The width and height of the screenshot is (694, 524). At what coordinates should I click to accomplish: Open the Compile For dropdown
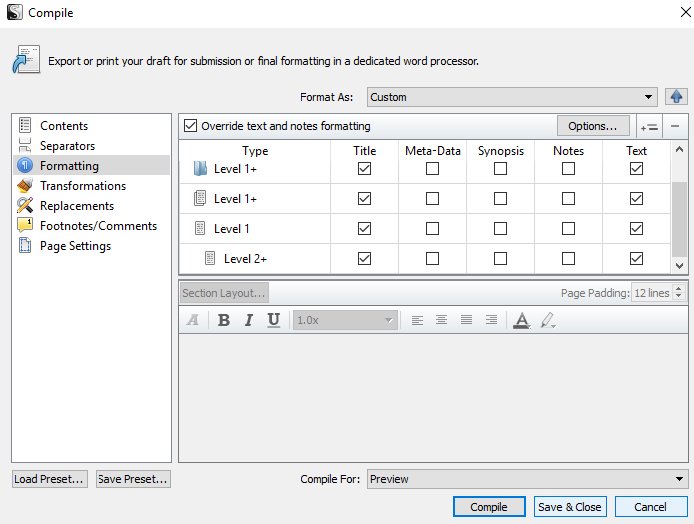[x=527, y=479]
